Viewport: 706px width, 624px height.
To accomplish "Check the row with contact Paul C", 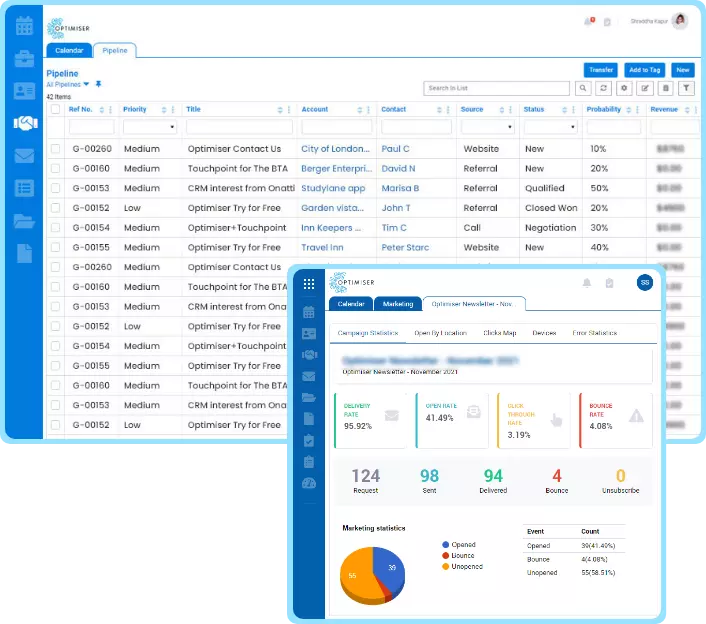I will (x=55, y=149).
